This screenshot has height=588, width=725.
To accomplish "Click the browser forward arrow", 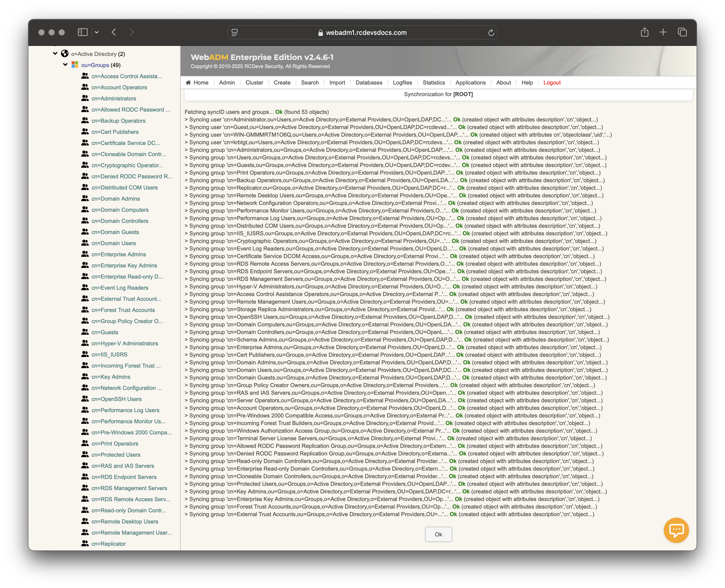I will click(x=132, y=32).
